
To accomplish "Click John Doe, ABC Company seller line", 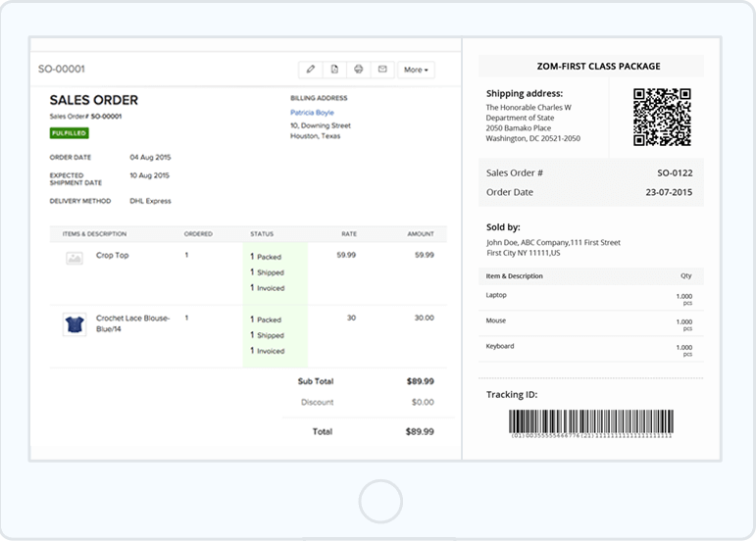I will click(x=553, y=243).
